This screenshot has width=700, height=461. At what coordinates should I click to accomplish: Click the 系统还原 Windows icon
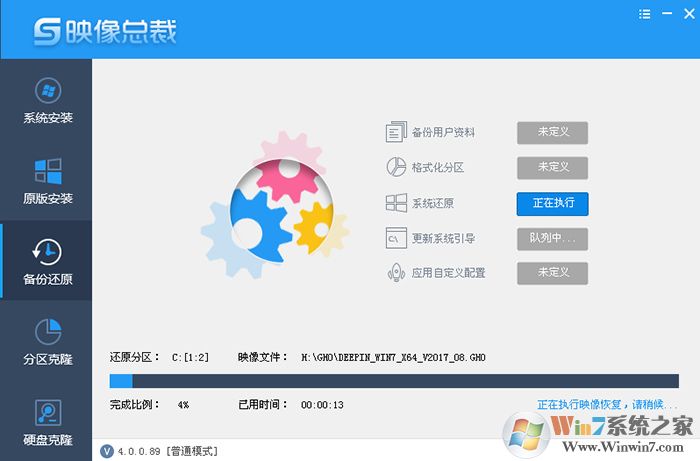[x=396, y=203]
